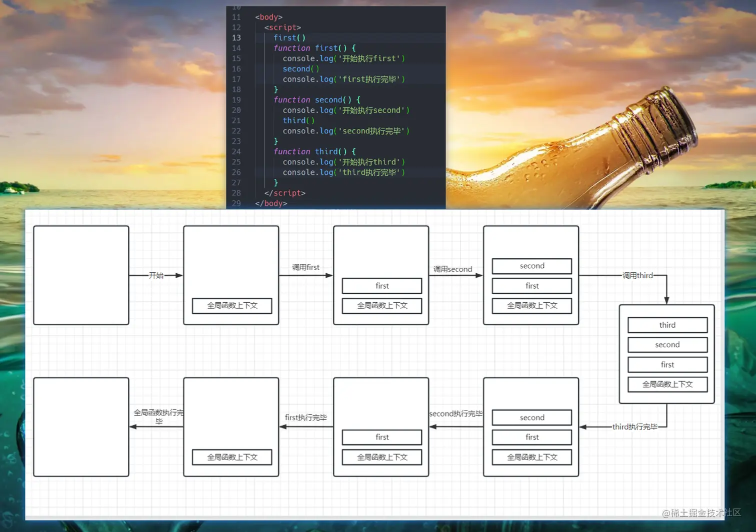Select console.log('开始执行second') statement

346,110
